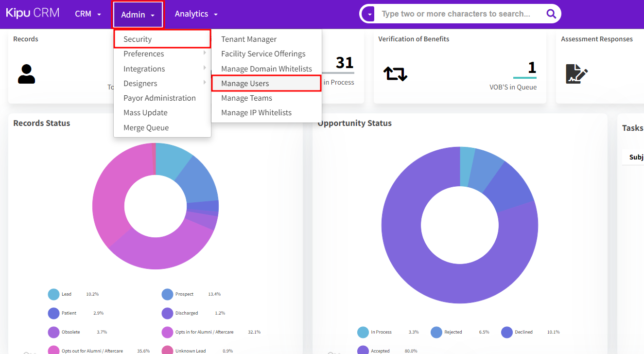This screenshot has height=354, width=644.
Task: Open Tenant Manager menu entry
Action: 248,39
